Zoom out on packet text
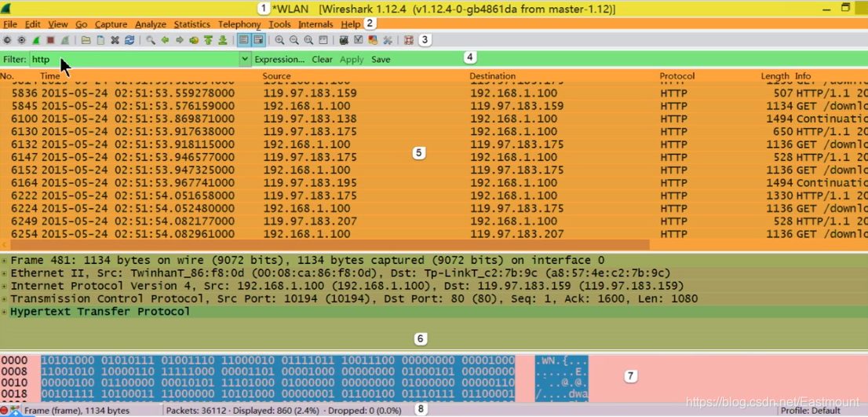Image resolution: width=868 pixels, height=417 pixels. tap(294, 40)
